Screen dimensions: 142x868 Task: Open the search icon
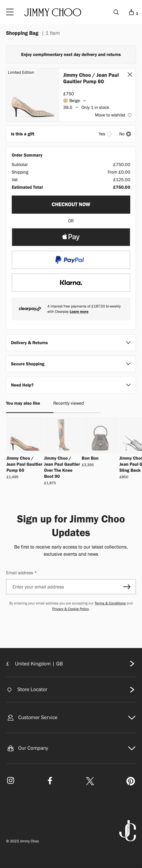(x=116, y=12)
